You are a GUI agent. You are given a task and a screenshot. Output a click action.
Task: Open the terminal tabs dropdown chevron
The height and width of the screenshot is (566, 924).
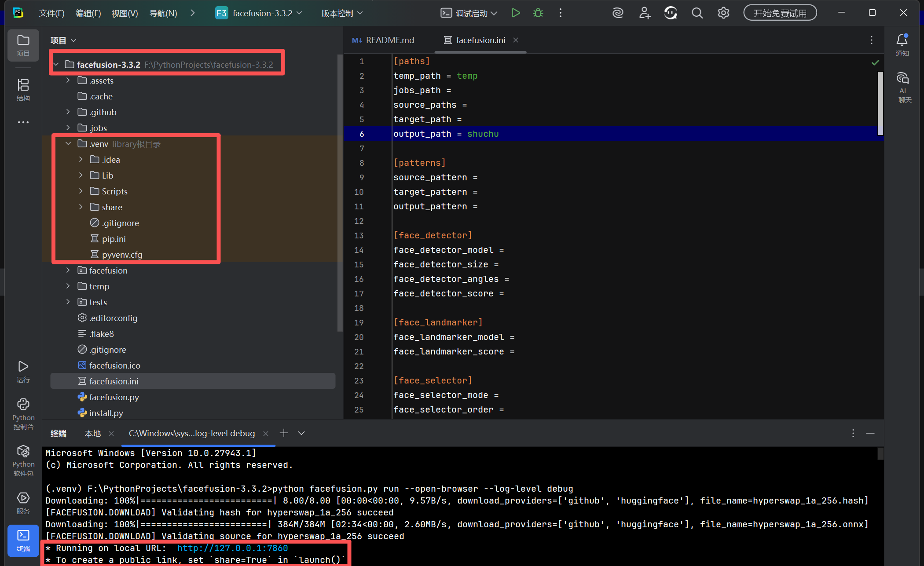301,433
